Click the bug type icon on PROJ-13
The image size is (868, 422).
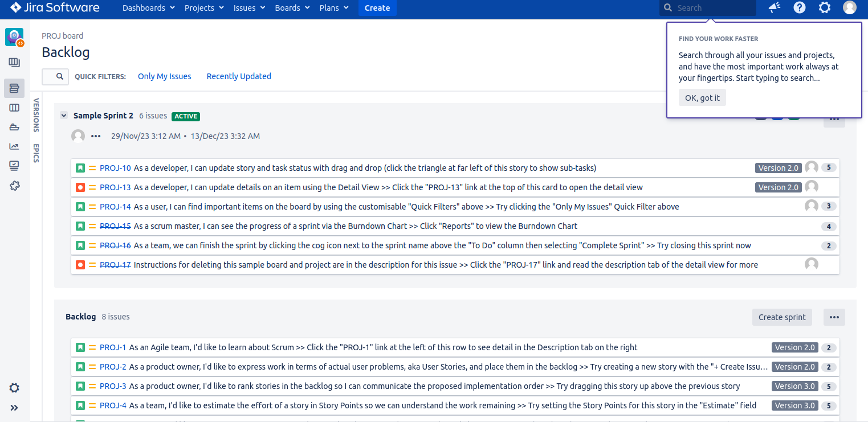coord(80,187)
